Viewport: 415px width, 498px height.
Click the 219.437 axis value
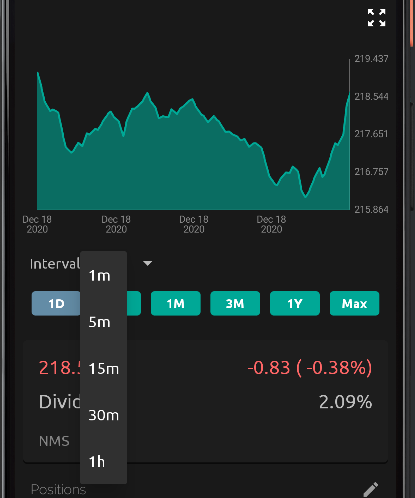[x=371, y=59]
